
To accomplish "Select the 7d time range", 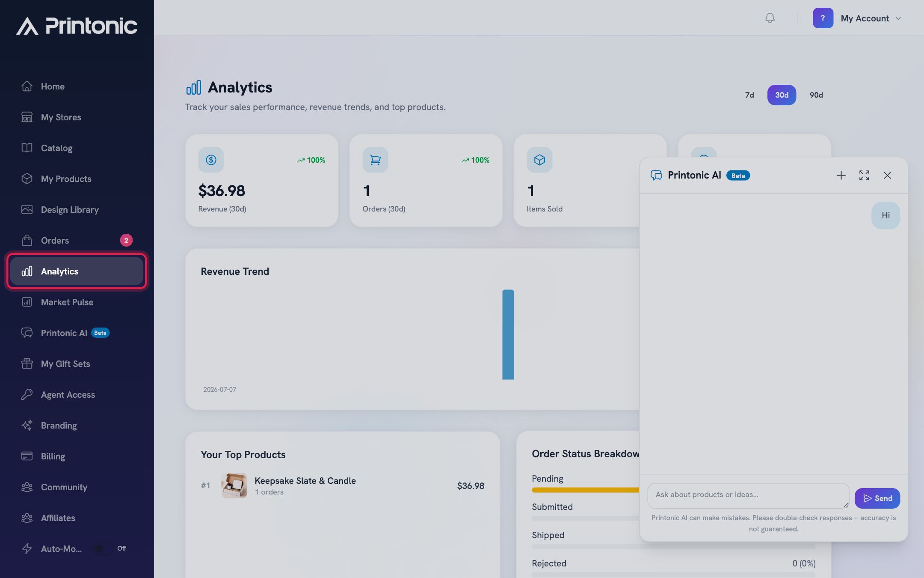I will tap(749, 95).
